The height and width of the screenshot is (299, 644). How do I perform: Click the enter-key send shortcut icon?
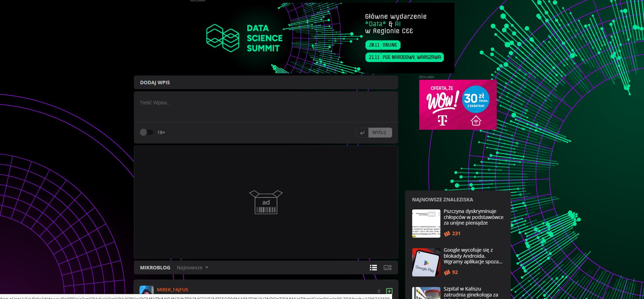pyautogui.click(x=362, y=133)
